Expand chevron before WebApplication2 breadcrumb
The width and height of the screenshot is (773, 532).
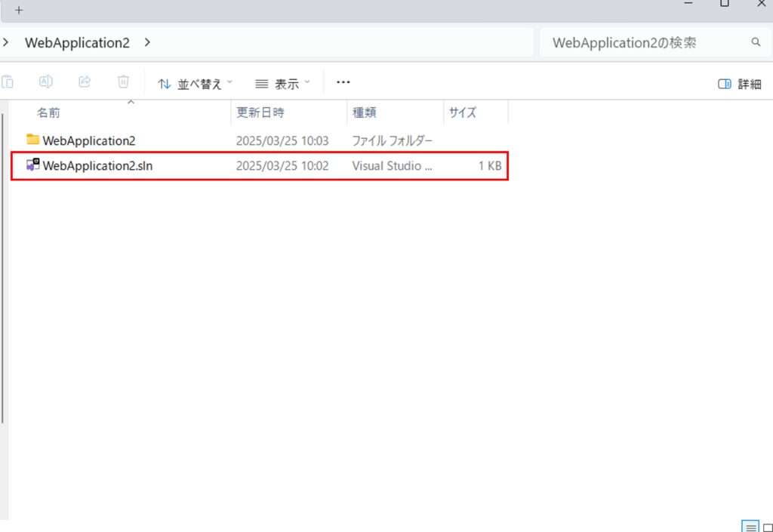point(5,42)
